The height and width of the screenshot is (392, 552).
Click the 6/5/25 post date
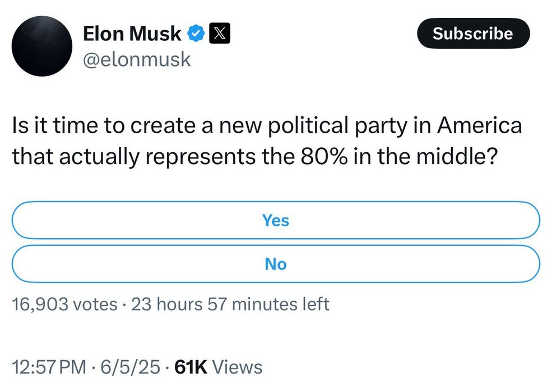coord(130,367)
